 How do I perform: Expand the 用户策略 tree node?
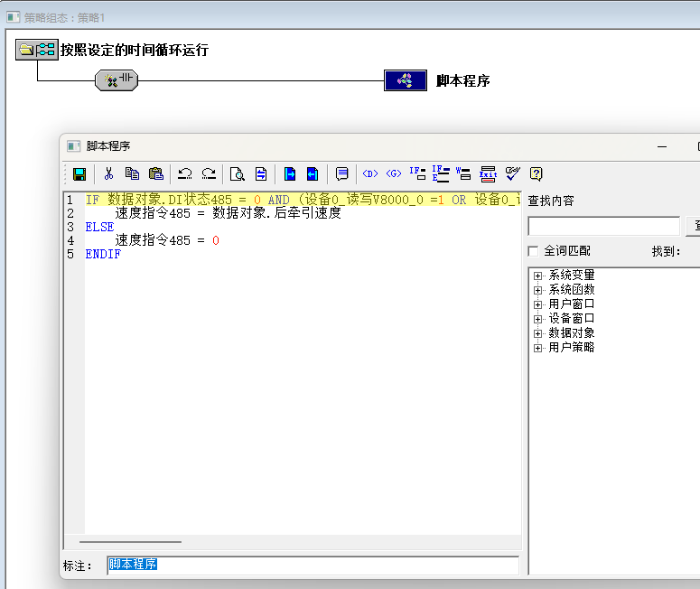[538, 348]
